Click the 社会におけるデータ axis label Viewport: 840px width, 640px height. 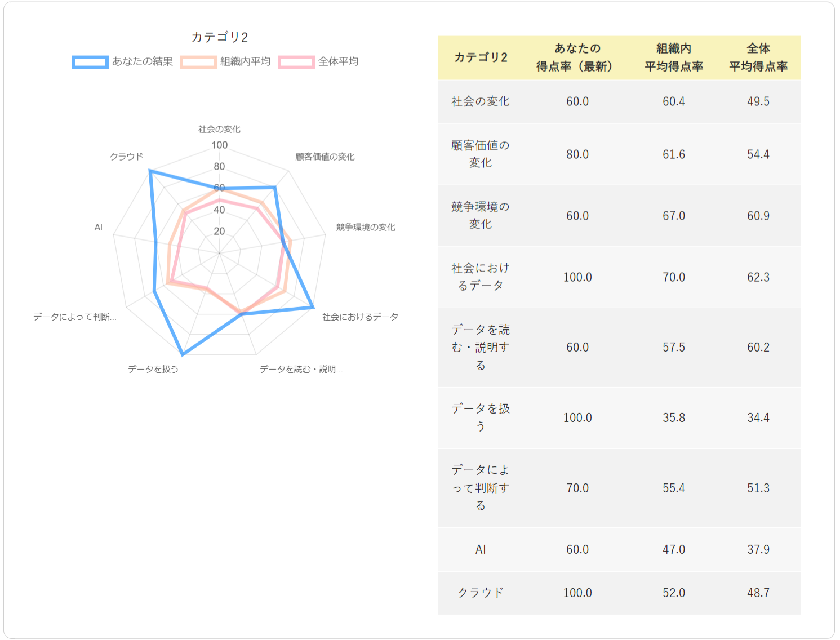click(360, 317)
